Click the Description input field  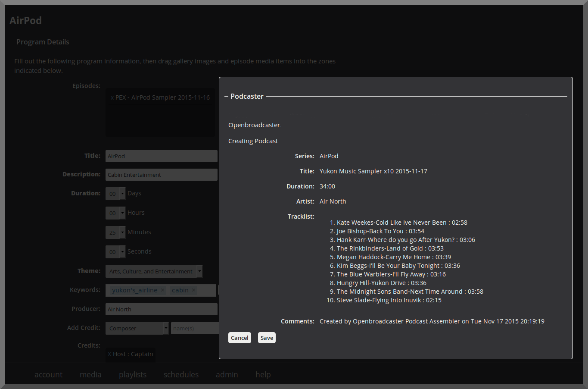162,175
